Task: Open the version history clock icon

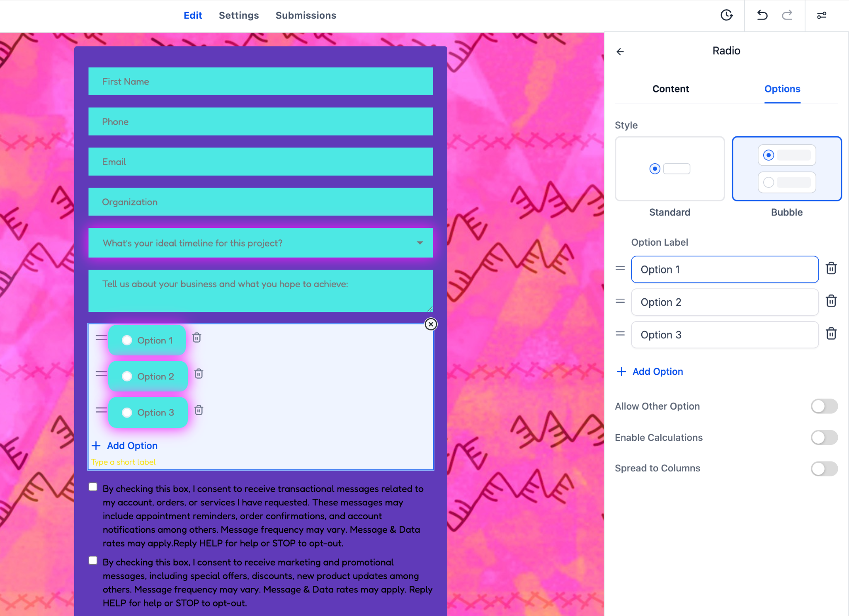Action: 726,15
